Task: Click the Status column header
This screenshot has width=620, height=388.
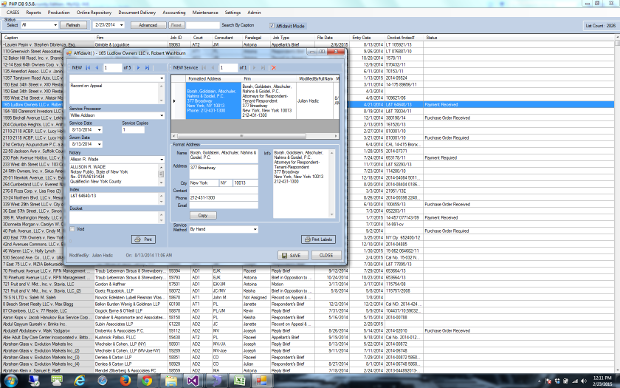Action: 518,38
